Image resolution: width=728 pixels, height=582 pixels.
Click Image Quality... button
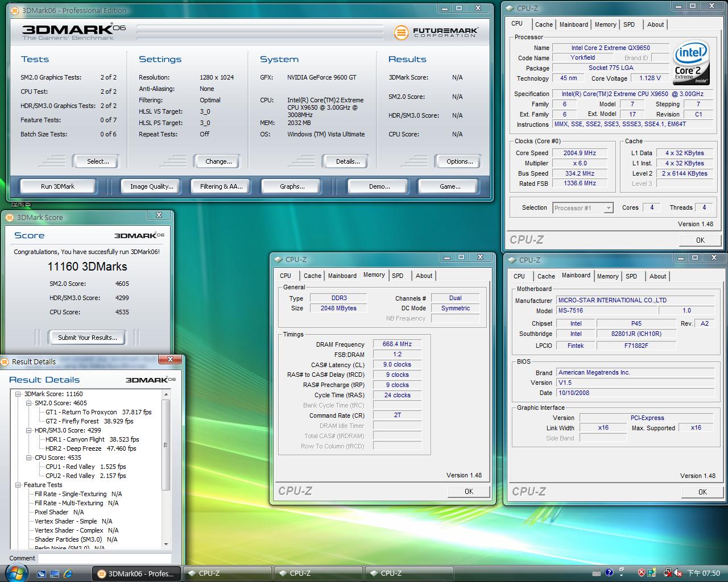[151, 186]
